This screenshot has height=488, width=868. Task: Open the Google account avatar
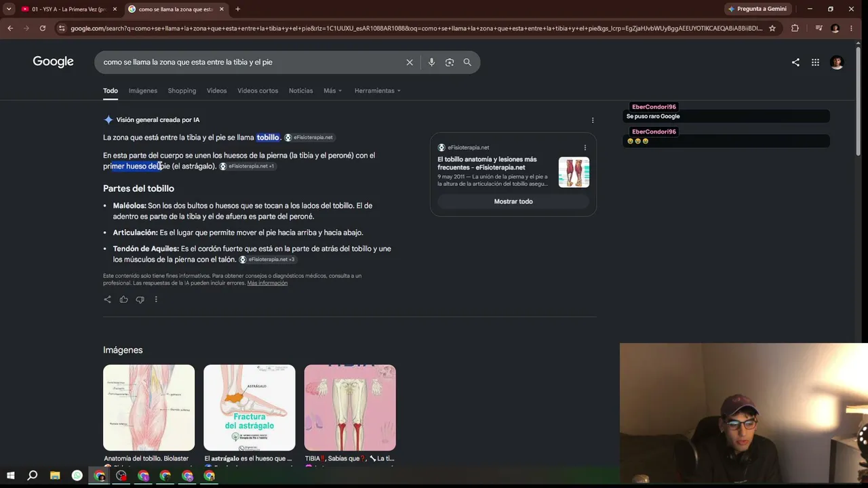[x=837, y=62]
